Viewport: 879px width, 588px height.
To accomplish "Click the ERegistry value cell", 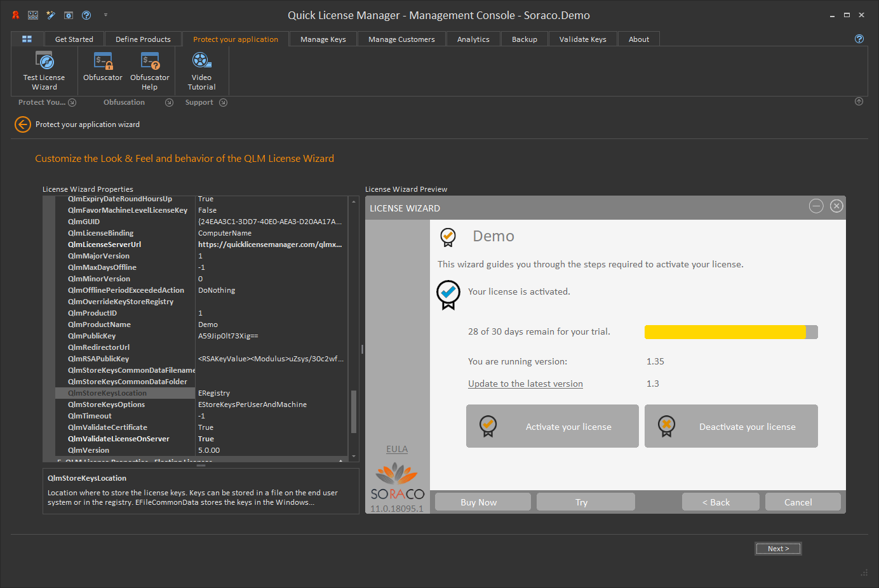I will [x=271, y=393].
